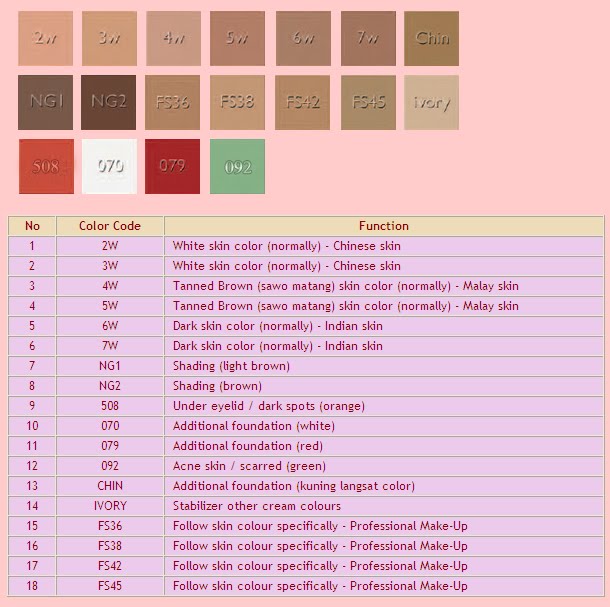Click row 15 Follow skin colour description

320,526
